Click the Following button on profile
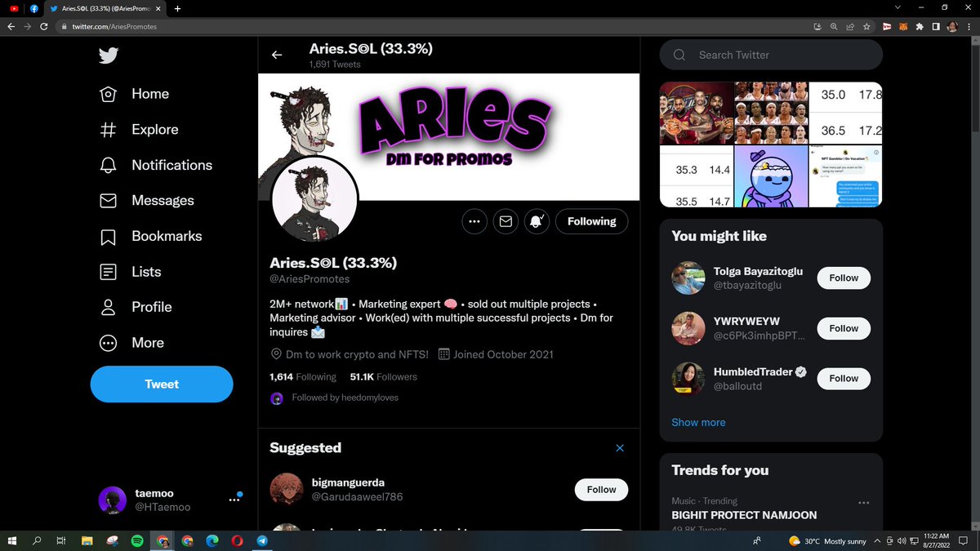The height and width of the screenshot is (551, 980). pos(591,221)
